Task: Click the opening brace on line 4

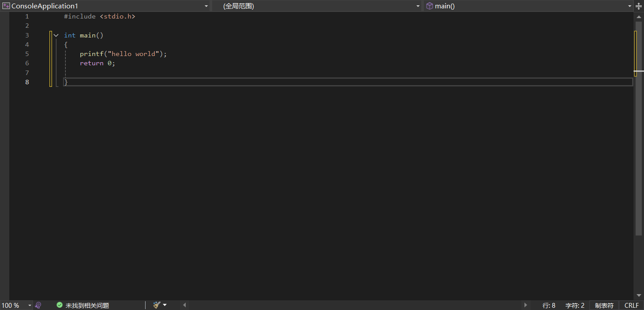Action: tap(66, 45)
